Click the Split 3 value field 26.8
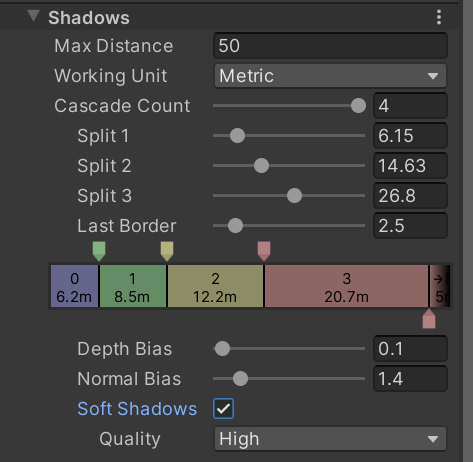Image resolution: width=473 pixels, height=462 pixels. click(x=410, y=196)
